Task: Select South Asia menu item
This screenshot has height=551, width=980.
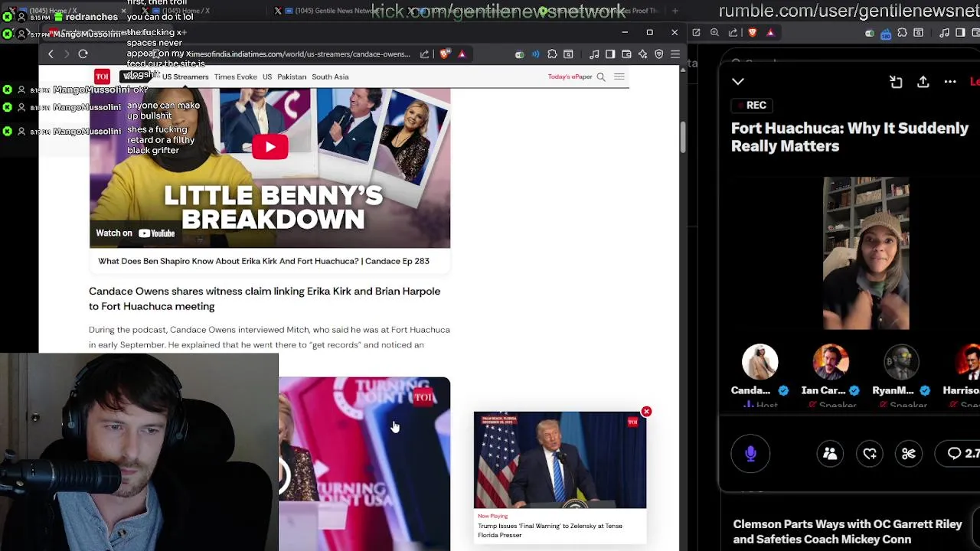Action: [330, 77]
